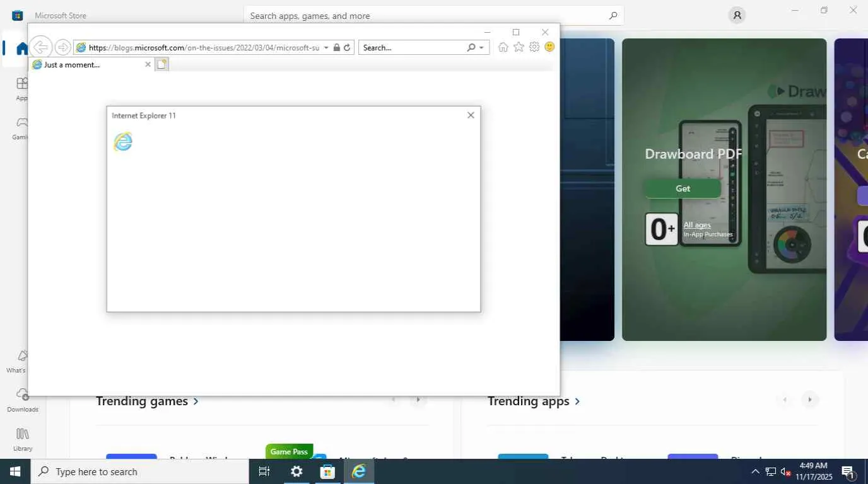The image size is (868, 484).
Task: Expand the address bar autocomplete dropdown
Action: (326, 47)
